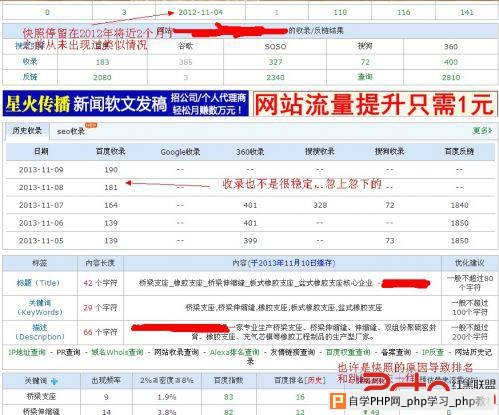Image resolution: width=499 pixels, height=415 pixels.
Task: Click the 收录 value 183
Action: (102, 62)
